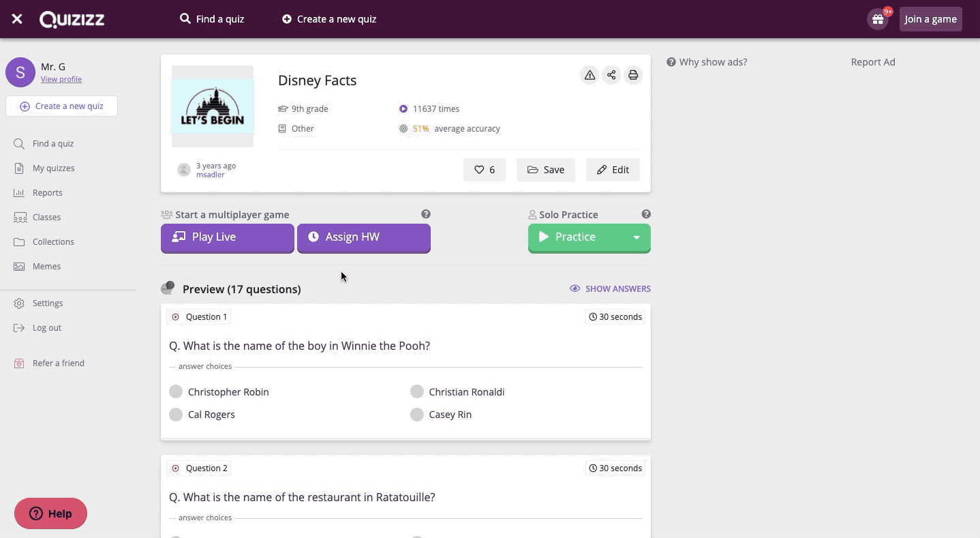The height and width of the screenshot is (538, 980).
Task: Open the Memes section in the sidebar
Action: pyautogui.click(x=46, y=266)
